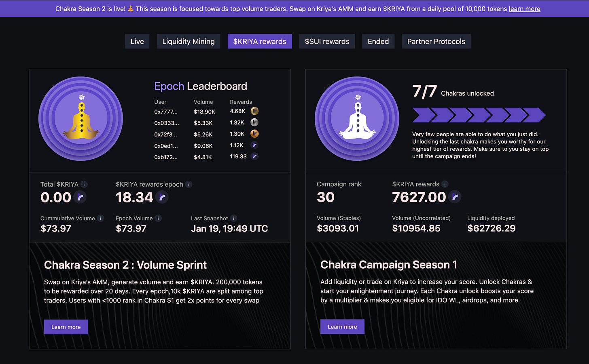The image size is (589, 364).
Task: Click the Campaign rank value 30
Action: click(326, 197)
